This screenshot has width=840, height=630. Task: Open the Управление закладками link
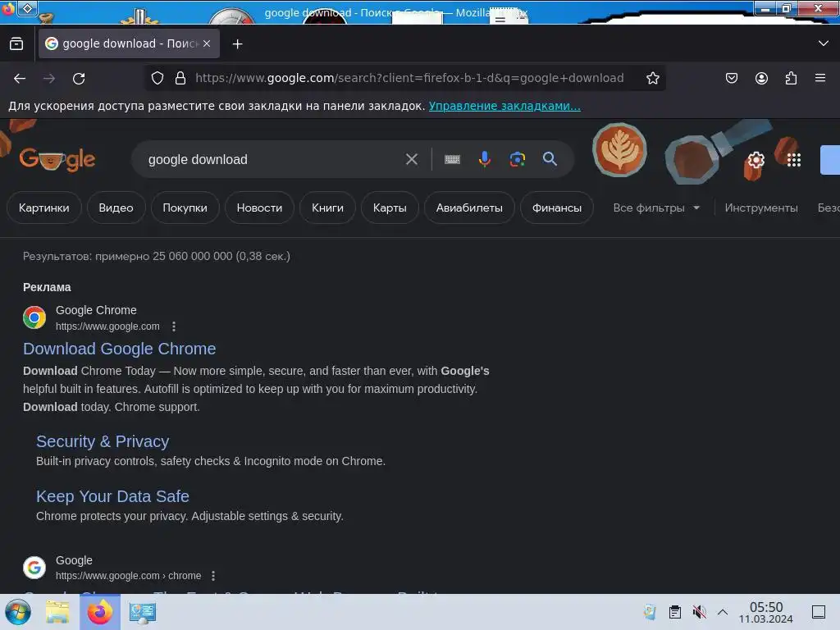[x=504, y=106]
